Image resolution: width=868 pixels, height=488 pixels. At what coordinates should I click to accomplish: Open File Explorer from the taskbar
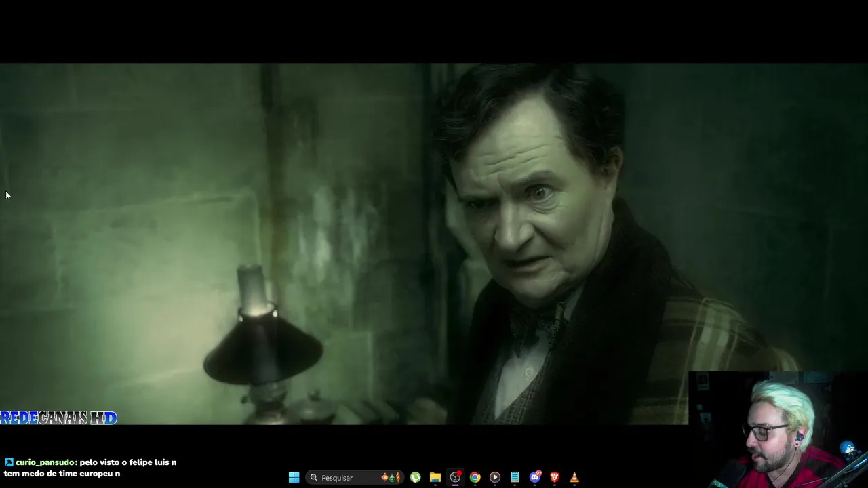click(435, 478)
